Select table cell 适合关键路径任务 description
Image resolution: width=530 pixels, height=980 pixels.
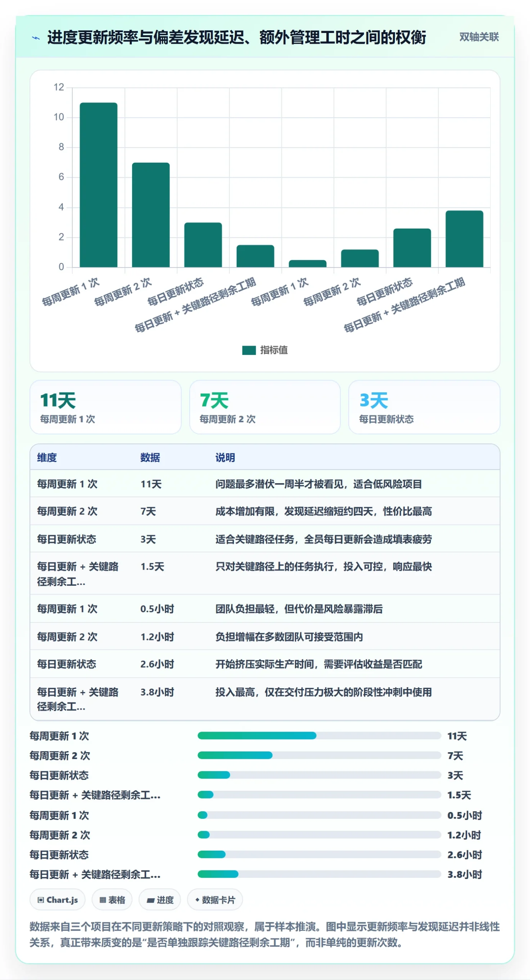point(324,539)
